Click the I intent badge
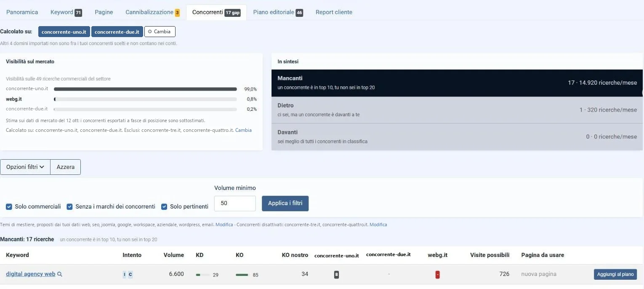This screenshot has width=644, height=289. tap(124, 275)
